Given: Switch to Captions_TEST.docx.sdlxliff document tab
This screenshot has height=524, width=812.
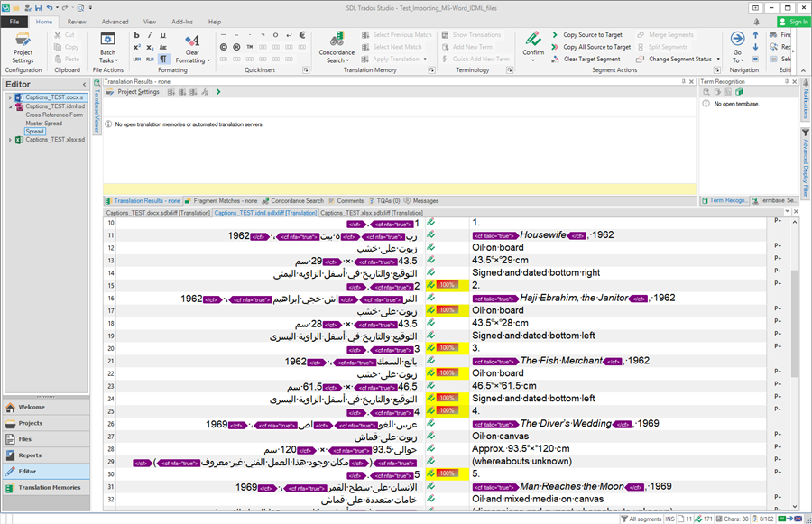Looking at the screenshot, I should [158, 213].
